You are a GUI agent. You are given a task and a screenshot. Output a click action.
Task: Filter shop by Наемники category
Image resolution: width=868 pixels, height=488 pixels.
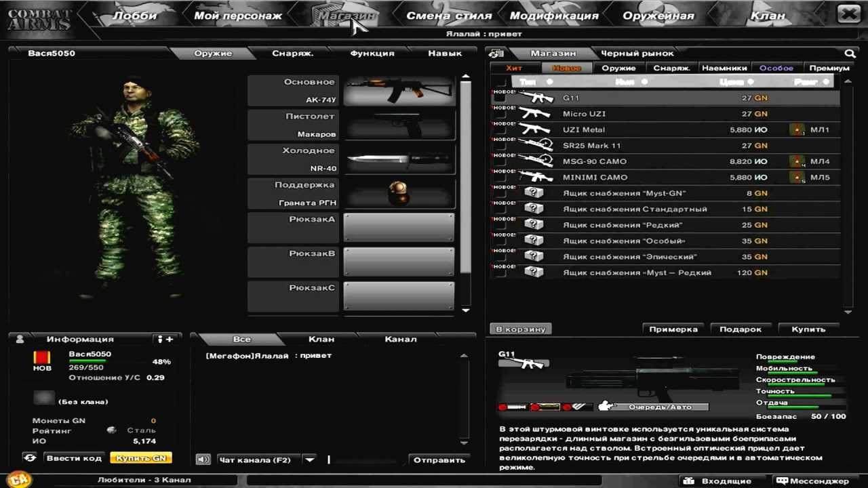[x=724, y=68]
